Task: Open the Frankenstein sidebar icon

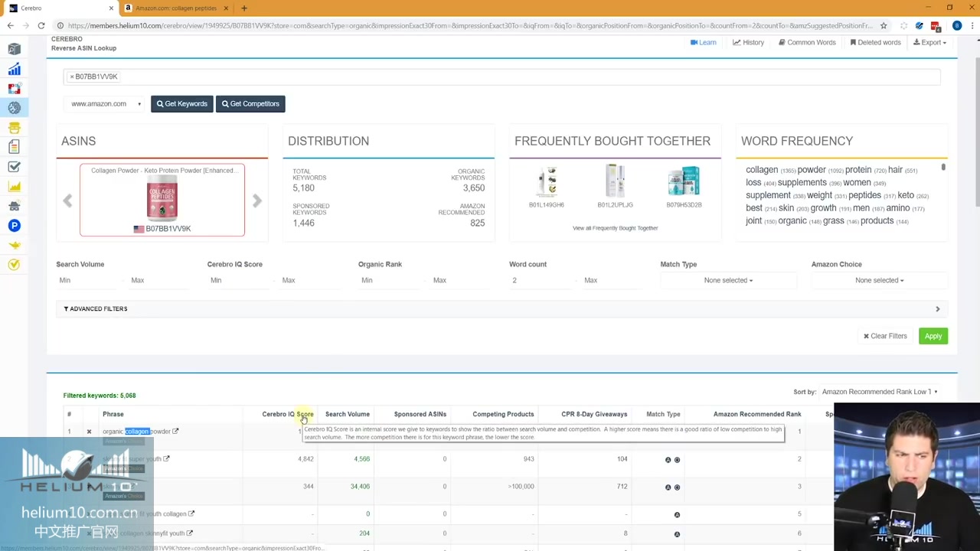Action: tap(14, 128)
